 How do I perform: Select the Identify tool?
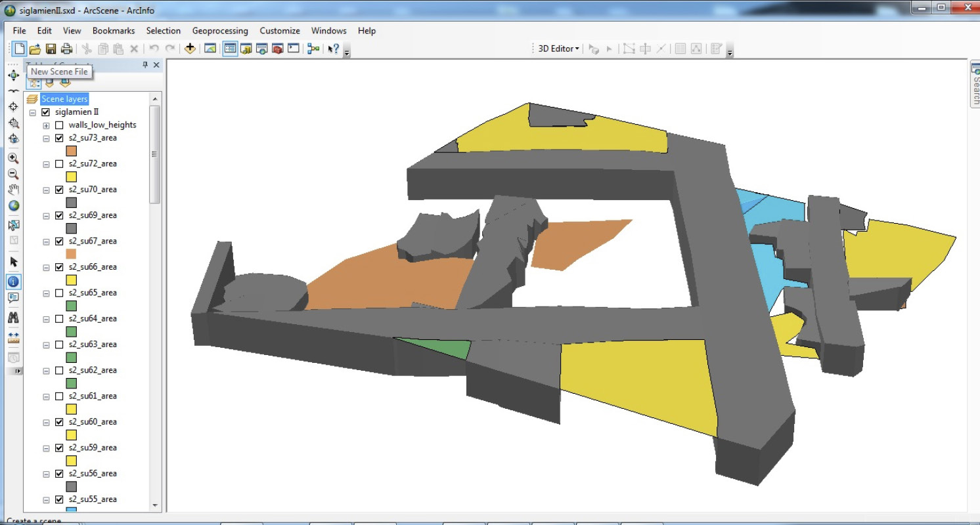point(13,282)
